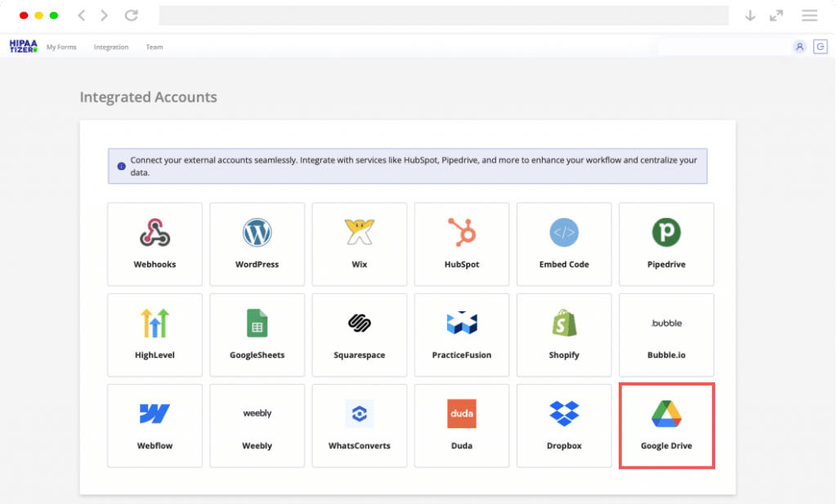The width and height of the screenshot is (837, 504).
Task: Select the Embed Code integration icon
Action: pyautogui.click(x=564, y=233)
